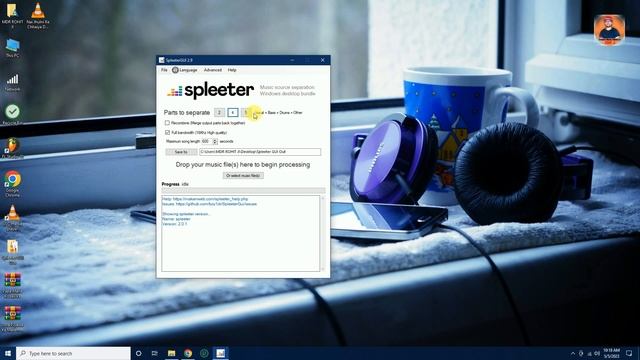Select the Google Chrome desktop shortcut
This screenshot has width=640, height=360.
(12, 184)
